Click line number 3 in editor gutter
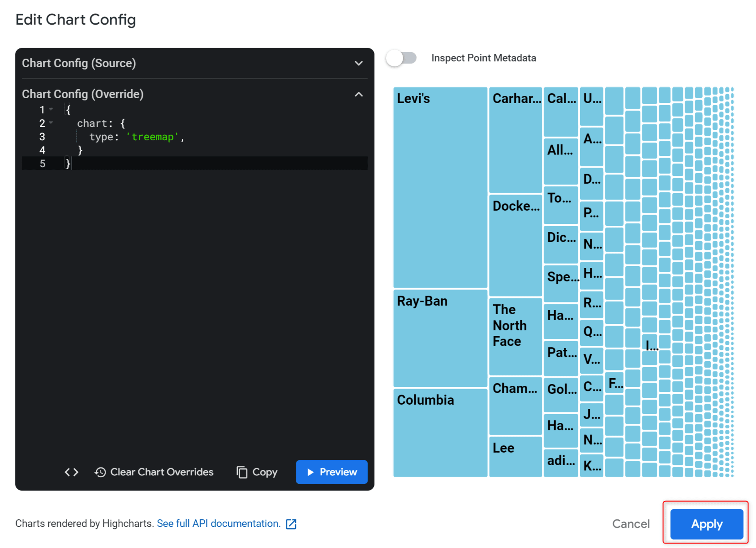 42,137
